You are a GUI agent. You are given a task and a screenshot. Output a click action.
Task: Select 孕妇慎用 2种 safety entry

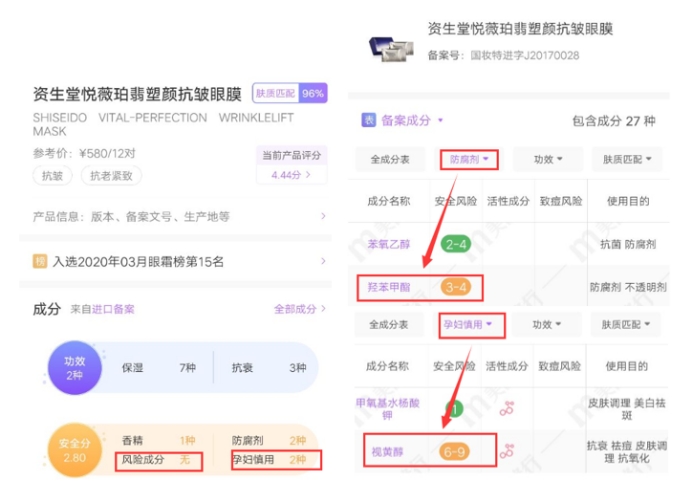(x=276, y=460)
